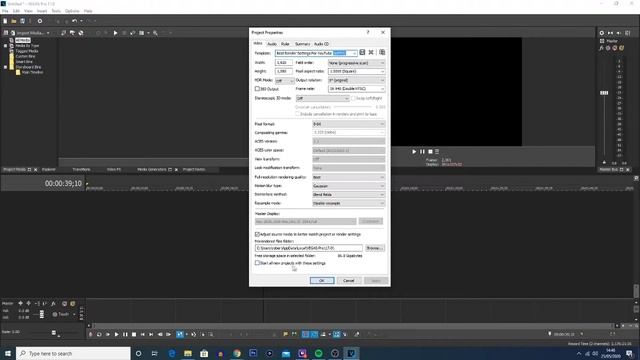Viewport: 640px width, 360px height.
Task: Switch to the Audio CD tab
Action: [x=322, y=44]
